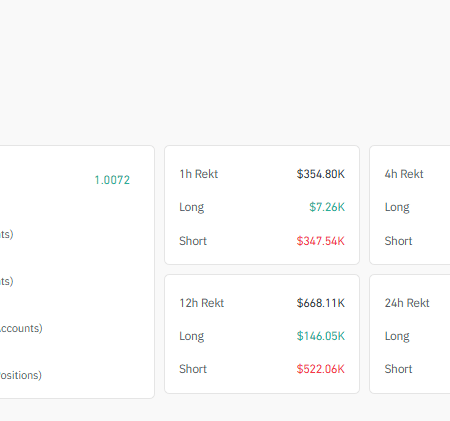Select the 24h Rekt card title
Image resolution: width=450 pixels, height=421 pixels.
click(x=407, y=303)
